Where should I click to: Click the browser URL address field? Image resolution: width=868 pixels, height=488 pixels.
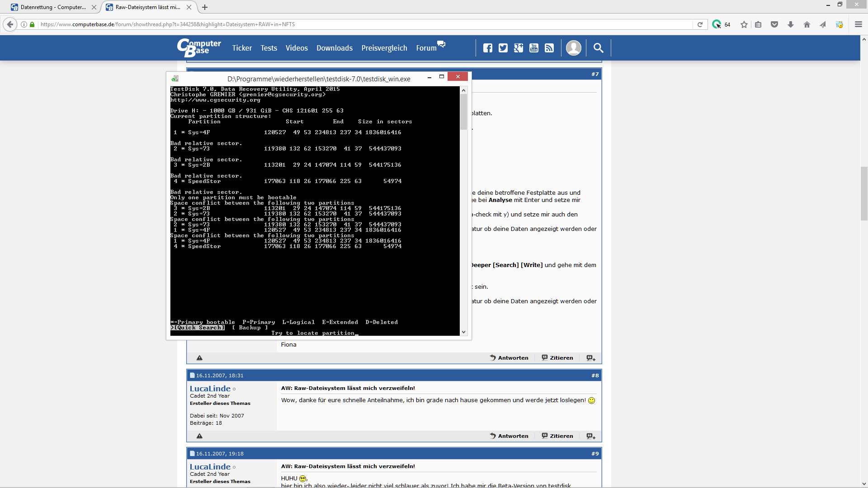(x=365, y=24)
